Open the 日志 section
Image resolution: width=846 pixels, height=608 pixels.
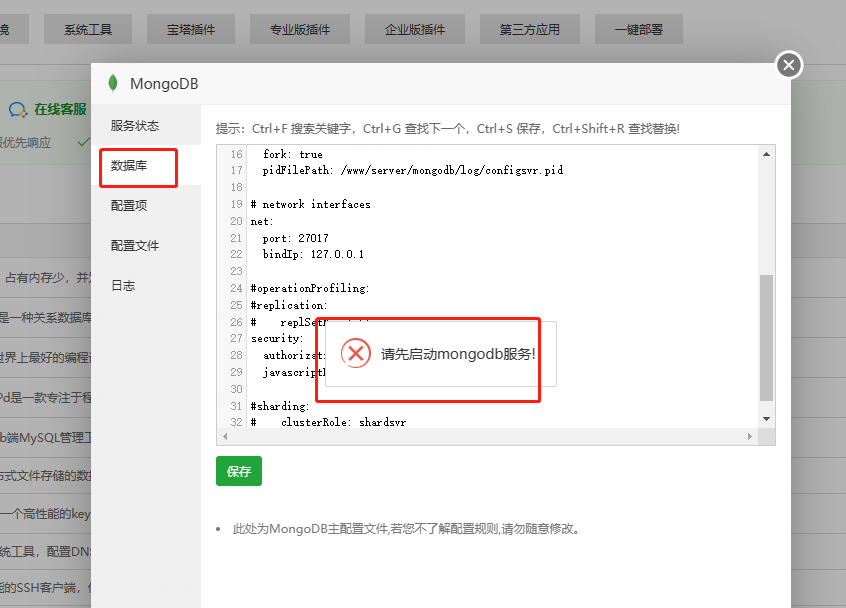pos(123,285)
